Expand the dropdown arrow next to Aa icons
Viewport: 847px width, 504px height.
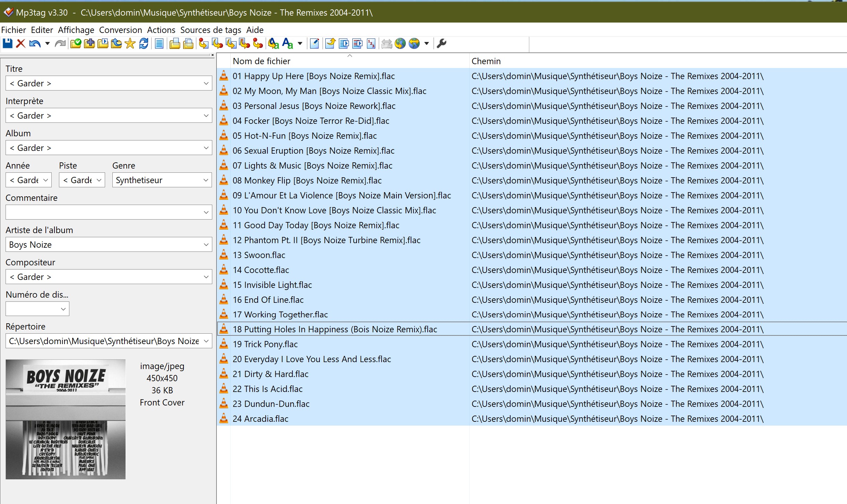[300, 43]
